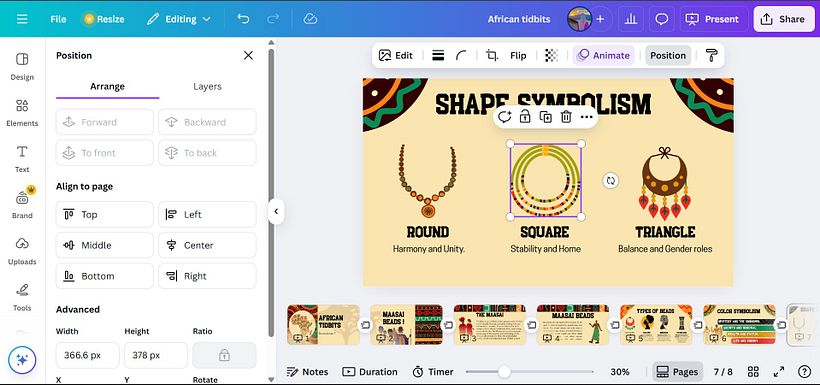Click the zoom slider handle

pos(504,372)
